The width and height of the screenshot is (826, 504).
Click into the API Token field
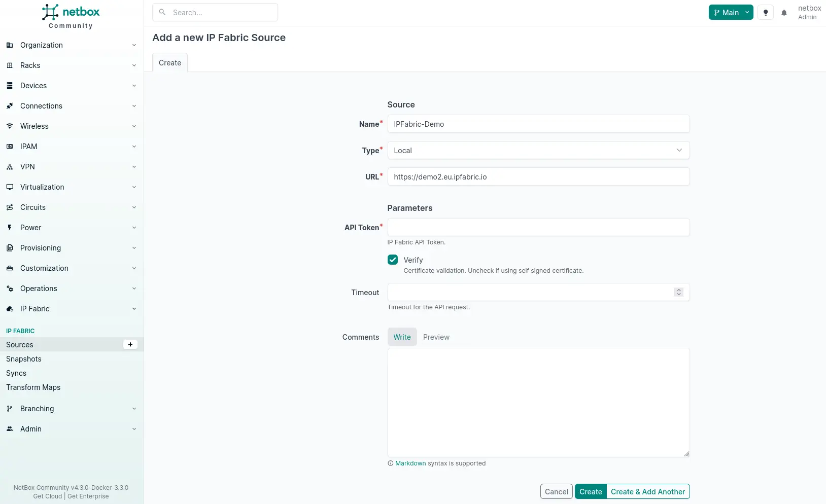(x=538, y=228)
